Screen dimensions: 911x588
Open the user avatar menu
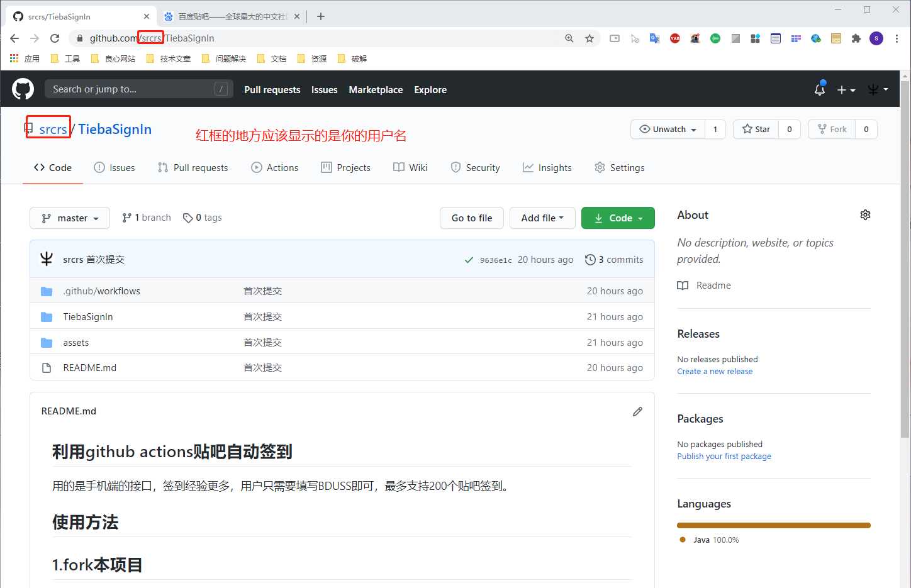coord(877,90)
